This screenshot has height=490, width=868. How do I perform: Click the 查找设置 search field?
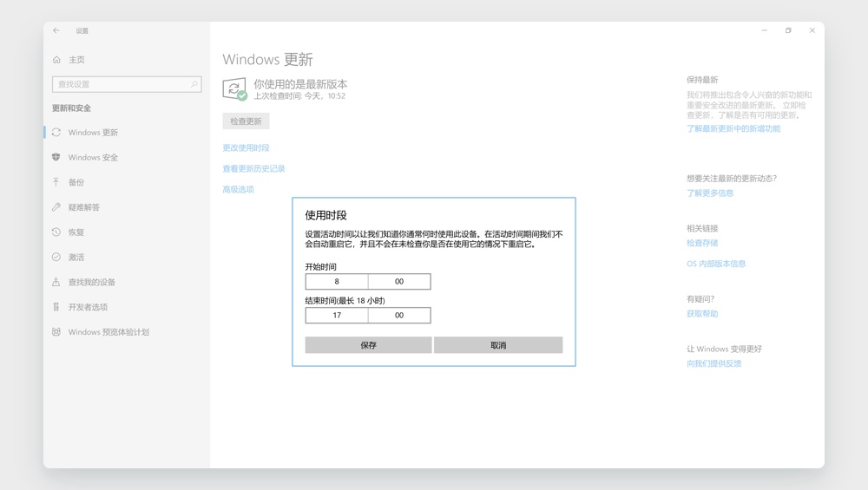click(x=127, y=84)
